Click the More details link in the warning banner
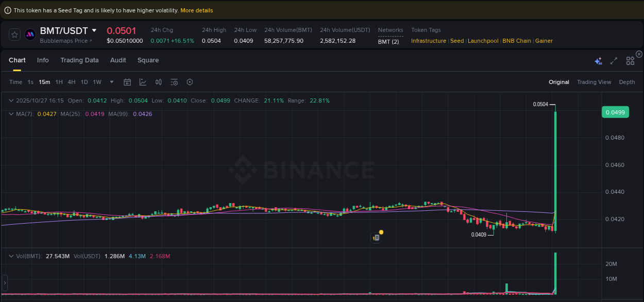 coord(196,10)
